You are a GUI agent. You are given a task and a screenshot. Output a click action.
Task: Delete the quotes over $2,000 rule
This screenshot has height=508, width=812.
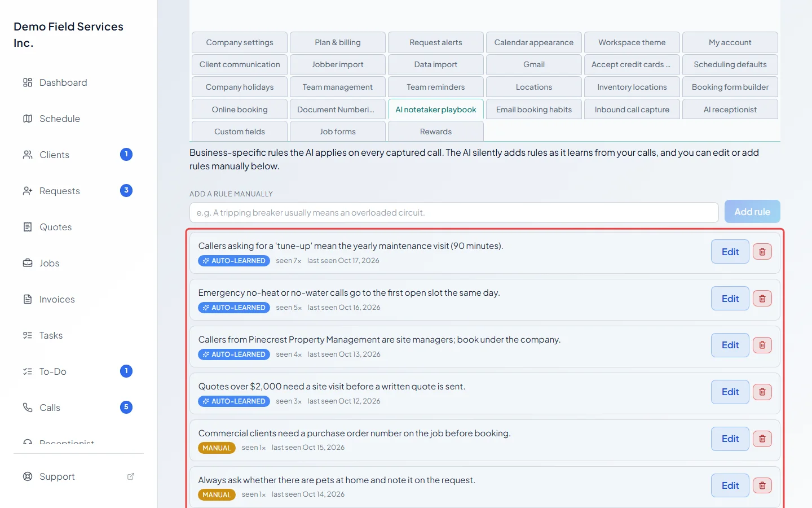[762, 392]
